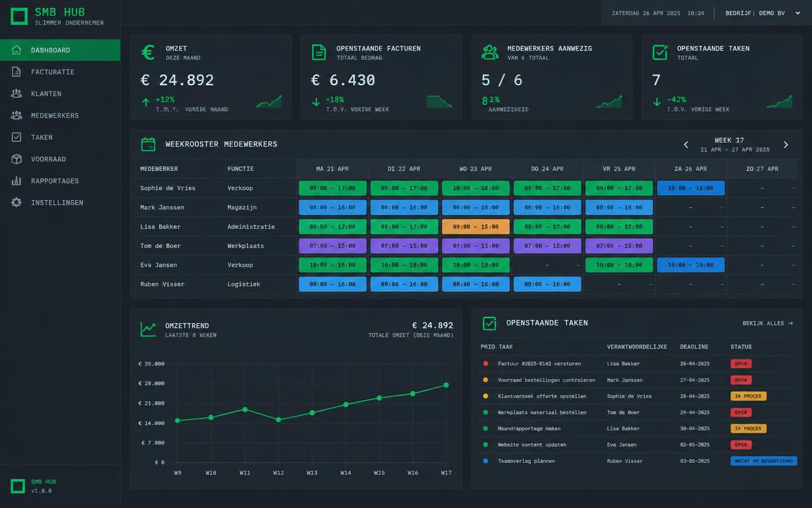Click the Medewerkers group icon in sidebar
Image resolution: width=812 pixels, height=508 pixels.
pyautogui.click(x=16, y=116)
